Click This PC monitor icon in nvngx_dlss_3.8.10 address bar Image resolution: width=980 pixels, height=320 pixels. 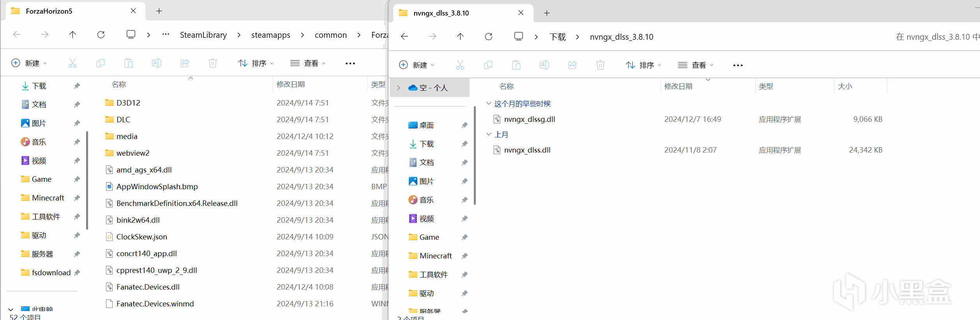coord(519,37)
